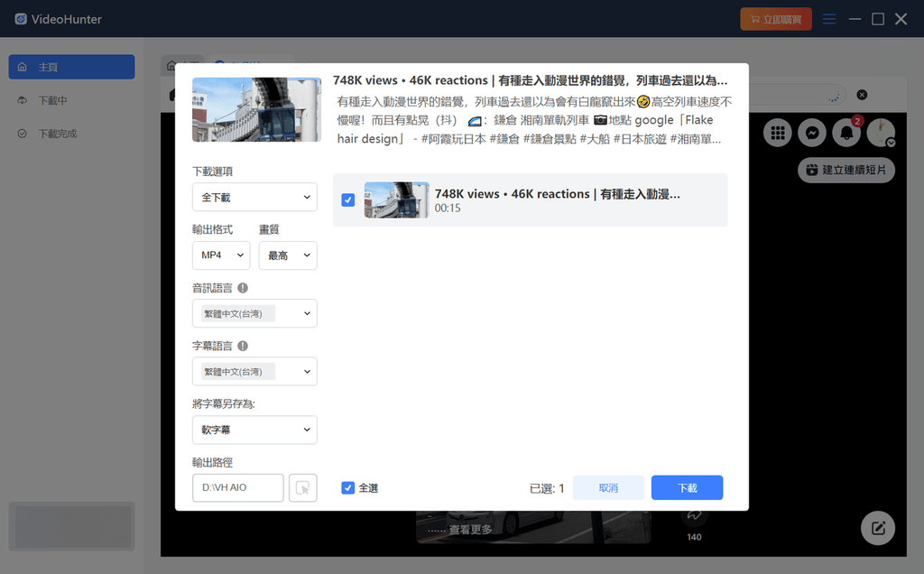
Task: Click the gray banner box at sidebar bottom
Action: tap(71, 526)
